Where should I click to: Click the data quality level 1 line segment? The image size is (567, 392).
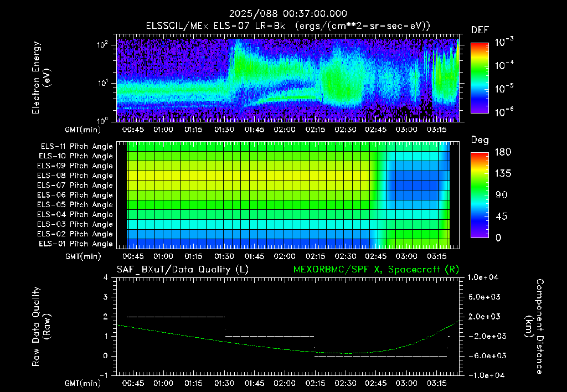pos(270,336)
